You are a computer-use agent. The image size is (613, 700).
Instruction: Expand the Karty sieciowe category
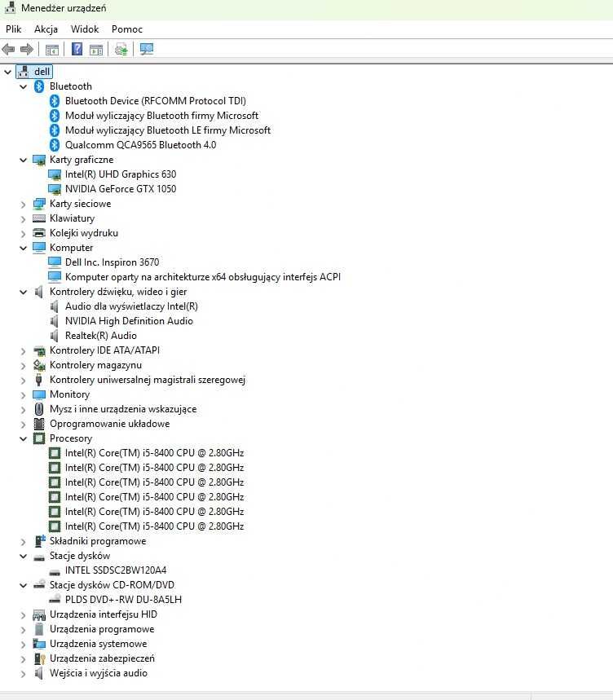tap(23, 204)
